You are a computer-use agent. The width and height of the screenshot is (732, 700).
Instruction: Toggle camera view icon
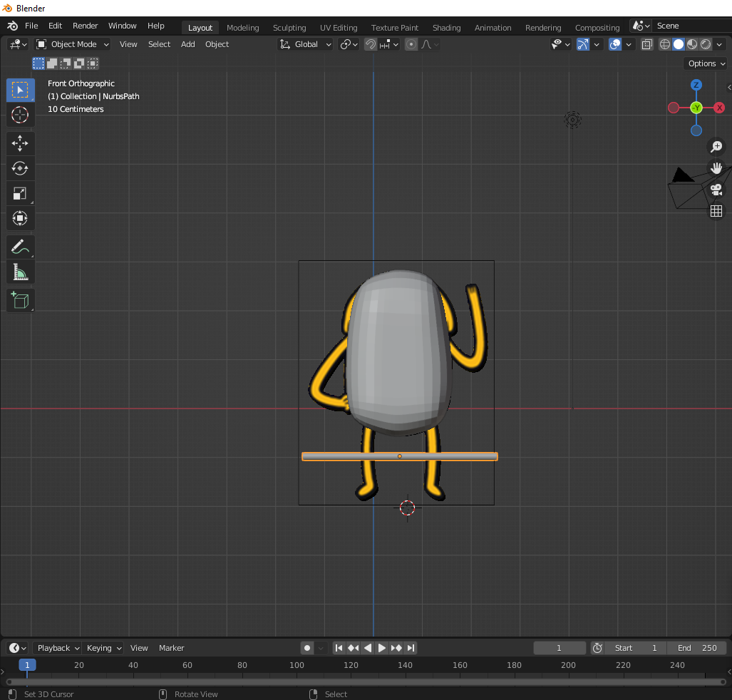(x=716, y=190)
